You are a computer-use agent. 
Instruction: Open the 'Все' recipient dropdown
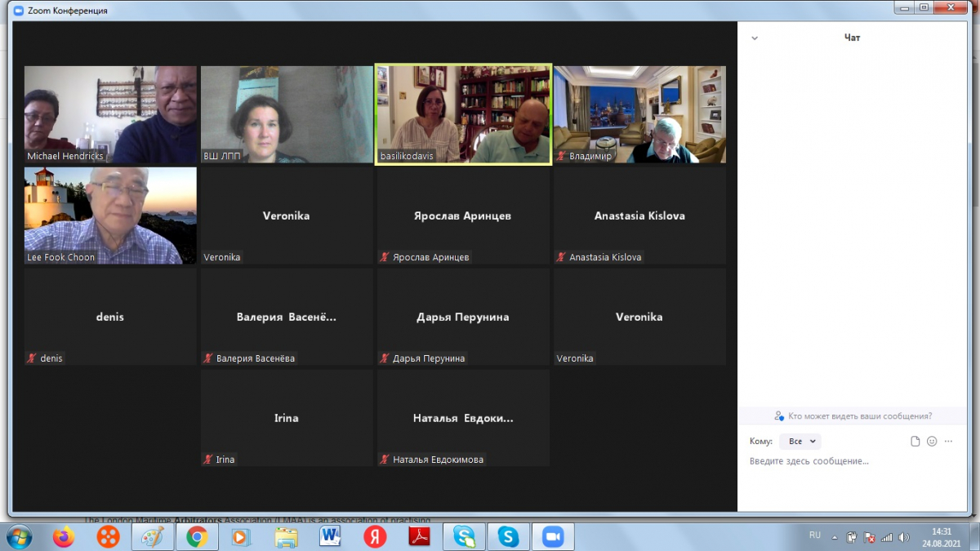pyautogui.click(x=800, y=442)
